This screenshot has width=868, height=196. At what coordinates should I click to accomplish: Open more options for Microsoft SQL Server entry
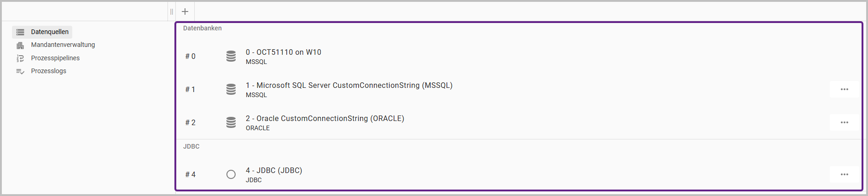point(844,89)
